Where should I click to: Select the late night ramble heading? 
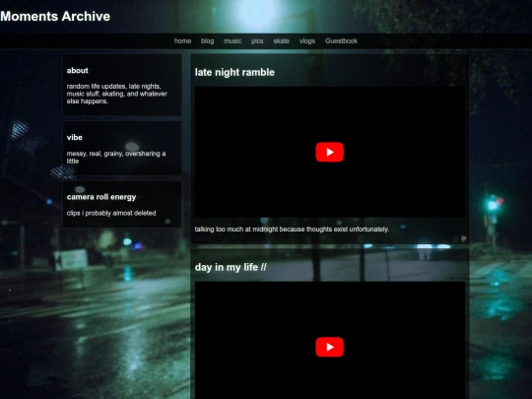click(234, 72)
